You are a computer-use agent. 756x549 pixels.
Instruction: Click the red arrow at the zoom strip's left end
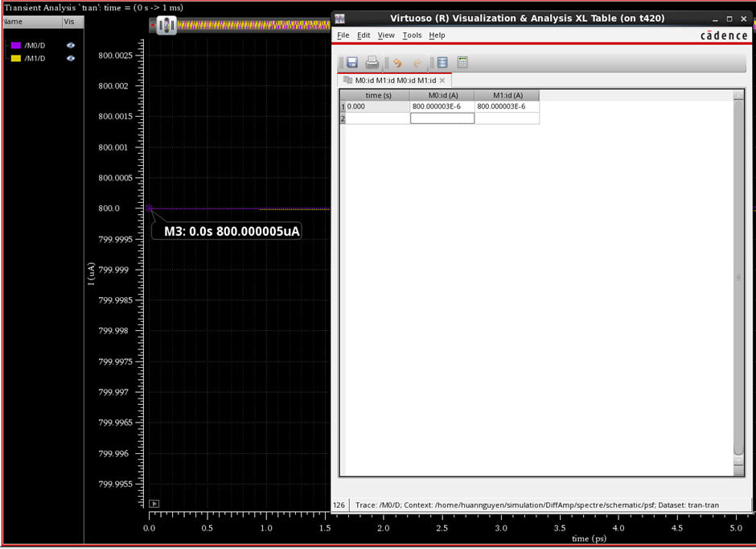152,25
